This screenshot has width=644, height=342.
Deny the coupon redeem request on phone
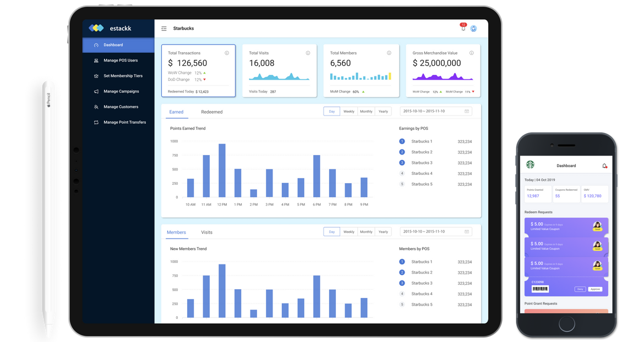[x=580, y=289]
